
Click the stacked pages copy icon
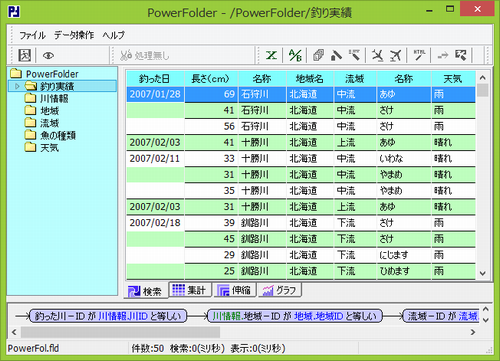(x=318, y=55)
